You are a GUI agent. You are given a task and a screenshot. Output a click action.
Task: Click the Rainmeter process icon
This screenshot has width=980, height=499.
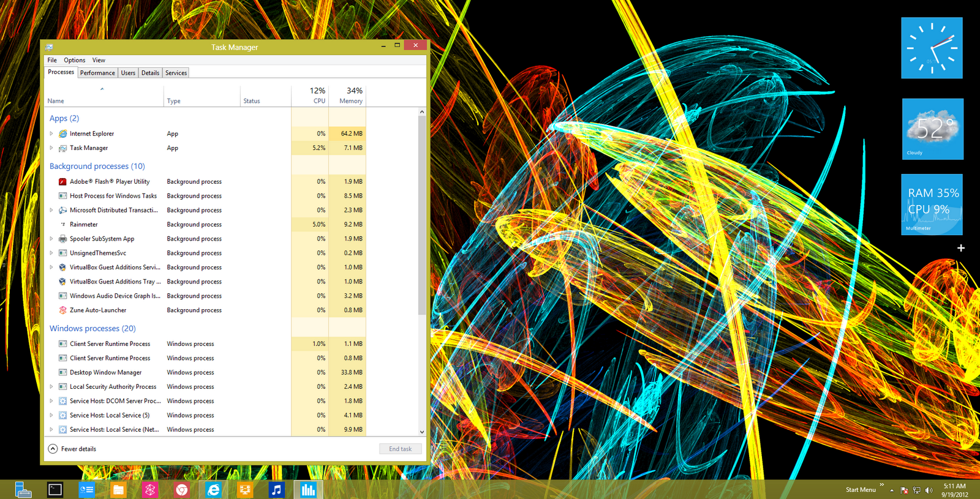coord(62,225)
